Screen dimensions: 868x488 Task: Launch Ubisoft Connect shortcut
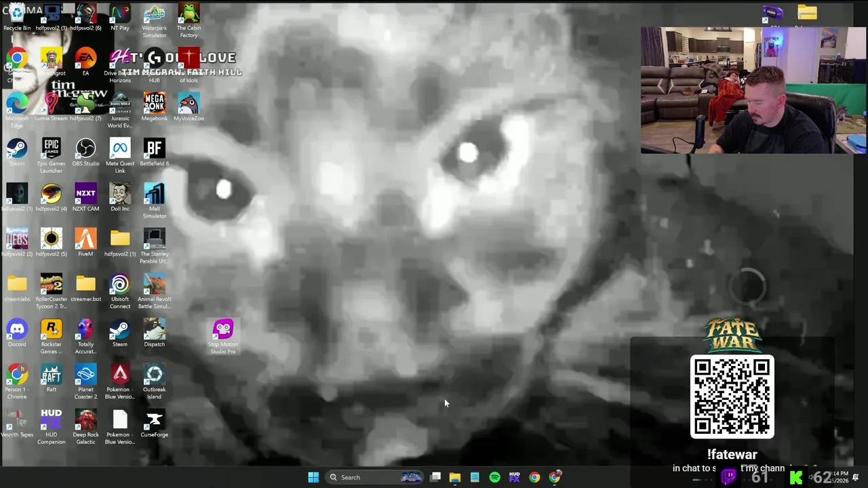click(120, 292)
